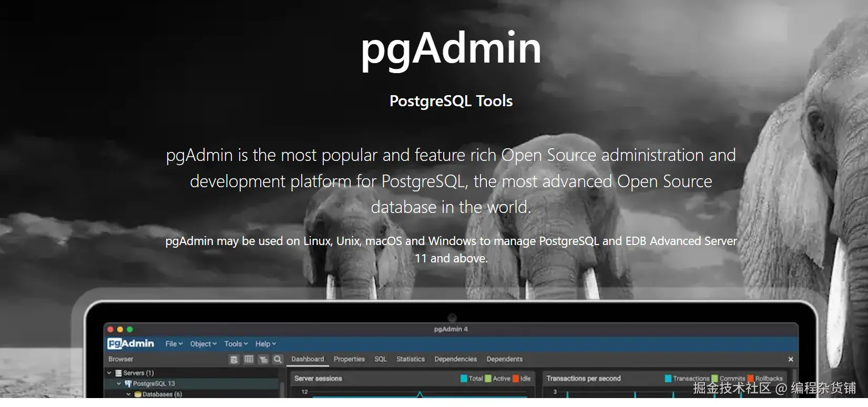Click the 'pgAdmin 4' window title
The width and height of the screenshot is (868, 407).
point(451,329)
